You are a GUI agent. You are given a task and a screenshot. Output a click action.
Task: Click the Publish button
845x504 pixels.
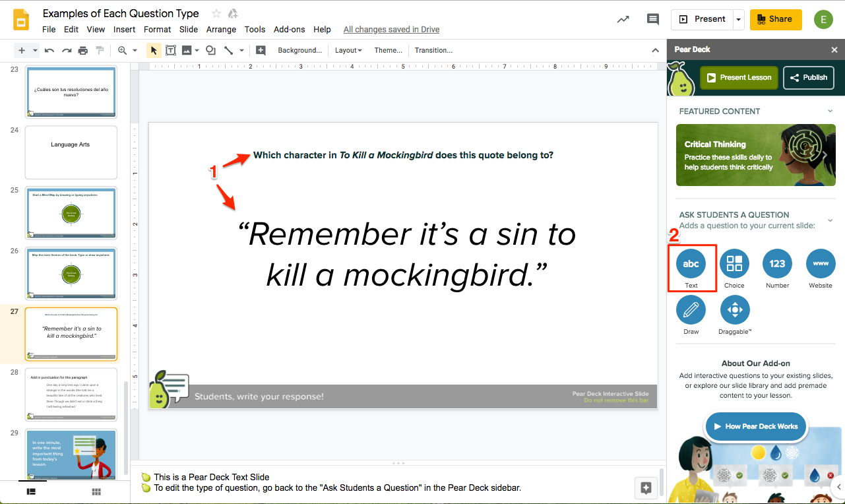[809, 77]
